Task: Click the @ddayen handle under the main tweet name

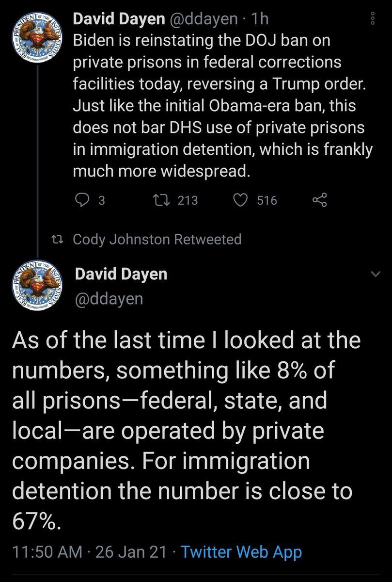Action: pos(109,298)
